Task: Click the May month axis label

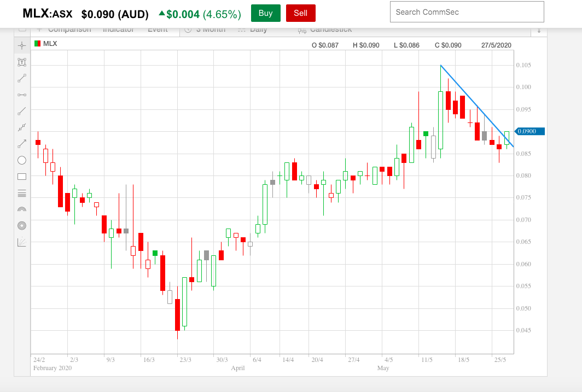Action: coord(383,368)
